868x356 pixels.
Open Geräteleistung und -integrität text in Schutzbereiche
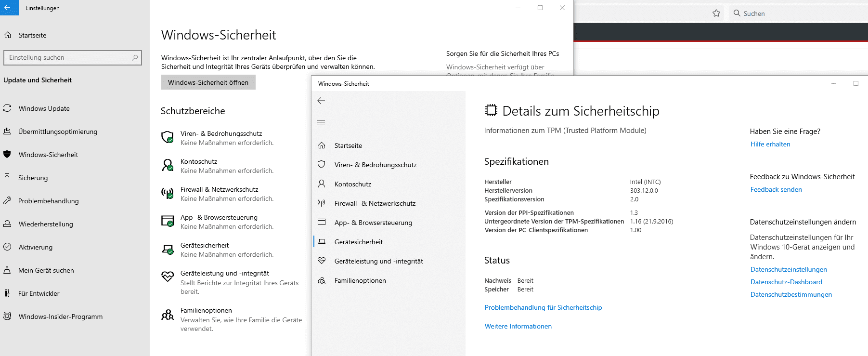pos(225,273)
